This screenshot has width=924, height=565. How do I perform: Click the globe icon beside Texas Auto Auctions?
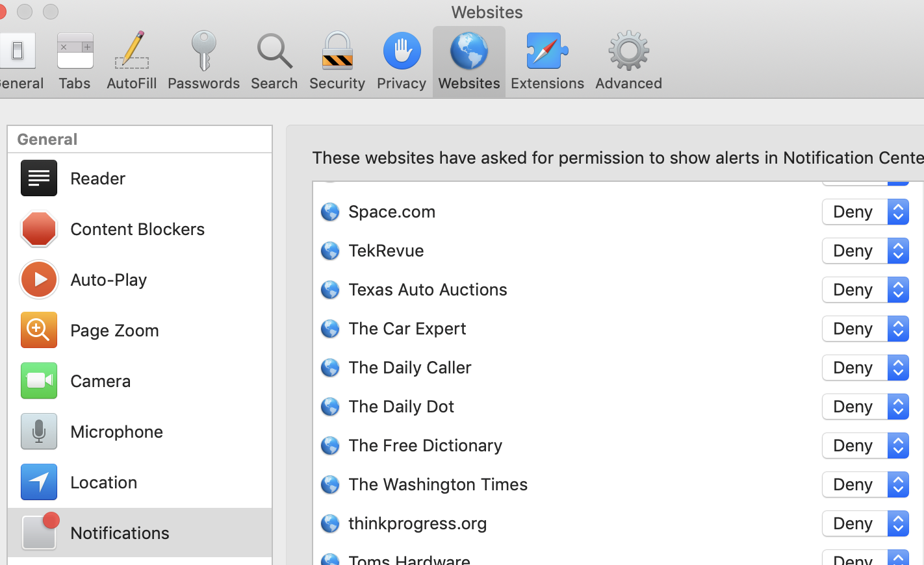[330, 290]
